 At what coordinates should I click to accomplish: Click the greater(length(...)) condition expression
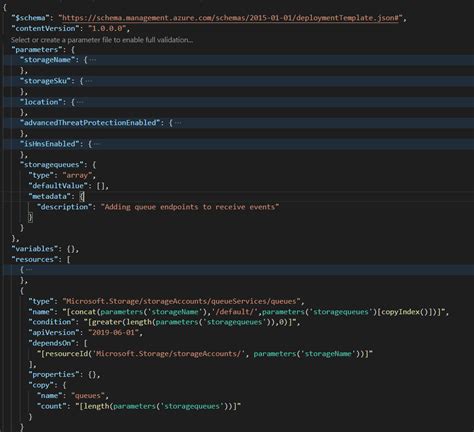pos(190,322)
